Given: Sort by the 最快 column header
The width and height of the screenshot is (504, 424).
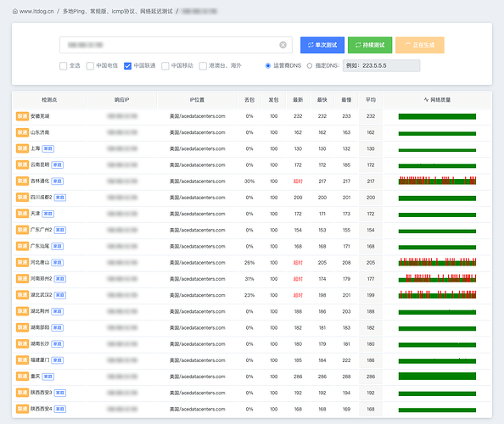Looking at the screenshot, I should point(322,100).
